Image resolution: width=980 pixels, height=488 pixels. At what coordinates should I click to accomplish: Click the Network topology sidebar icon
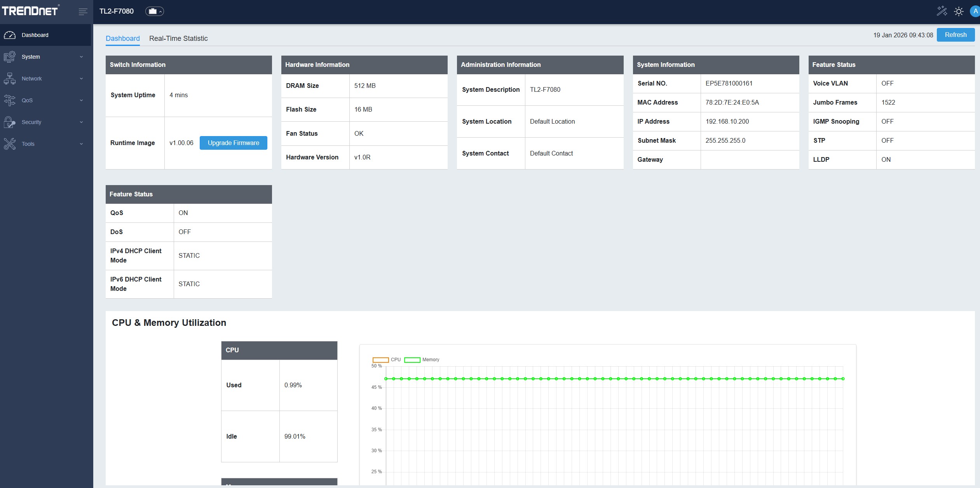pos(10,79)
